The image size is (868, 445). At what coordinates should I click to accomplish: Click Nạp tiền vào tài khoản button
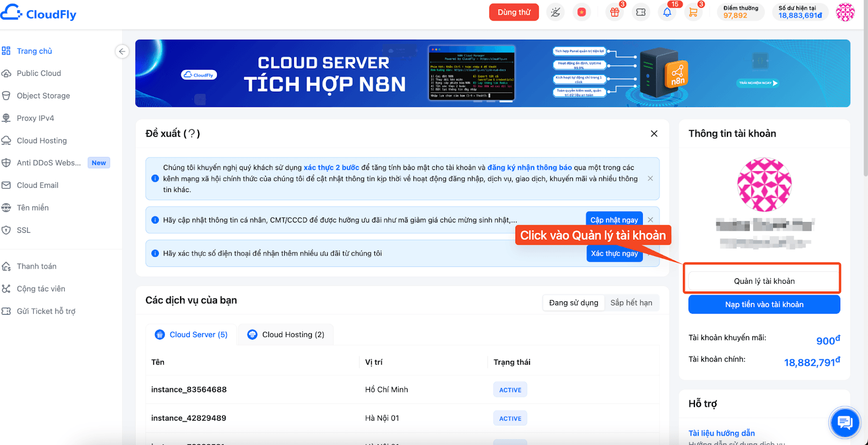(x=764, y=304)
